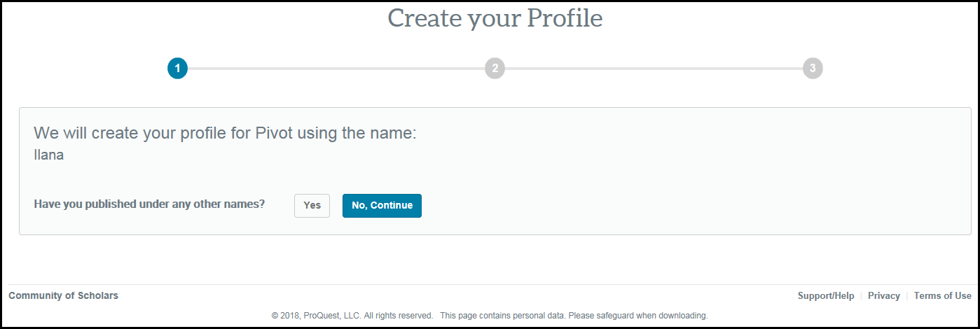Open the Terms of Use link
980x329 pixels.
point(942,296)
